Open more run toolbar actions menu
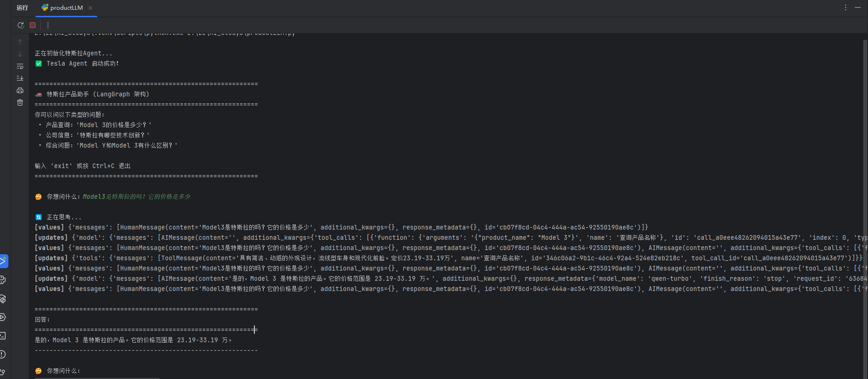 click(48, 25)
